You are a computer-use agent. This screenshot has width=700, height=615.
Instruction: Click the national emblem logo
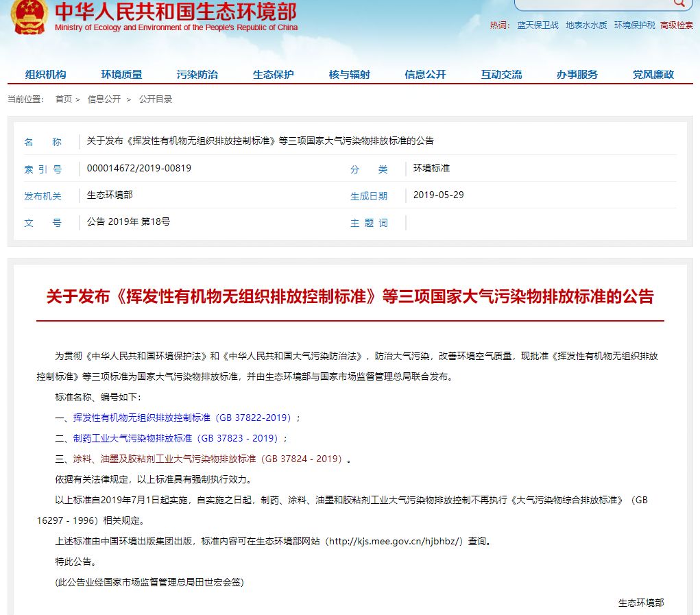pyautogui.click(x=29, y=16)
